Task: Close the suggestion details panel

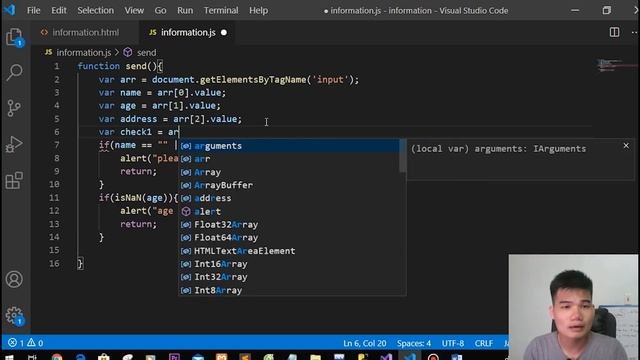Action: click(x=626, y=146)
